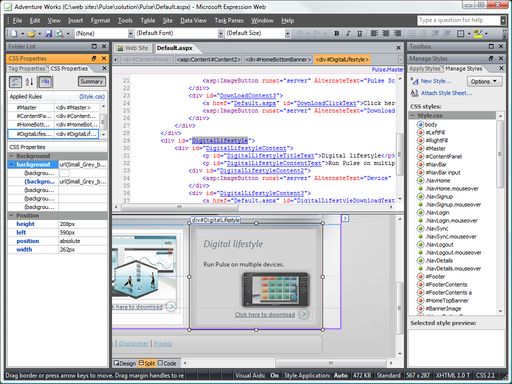Viewport: 512px width, 384px height.
Task: Switch to the Web Site tab
Action: click(133, 48)
